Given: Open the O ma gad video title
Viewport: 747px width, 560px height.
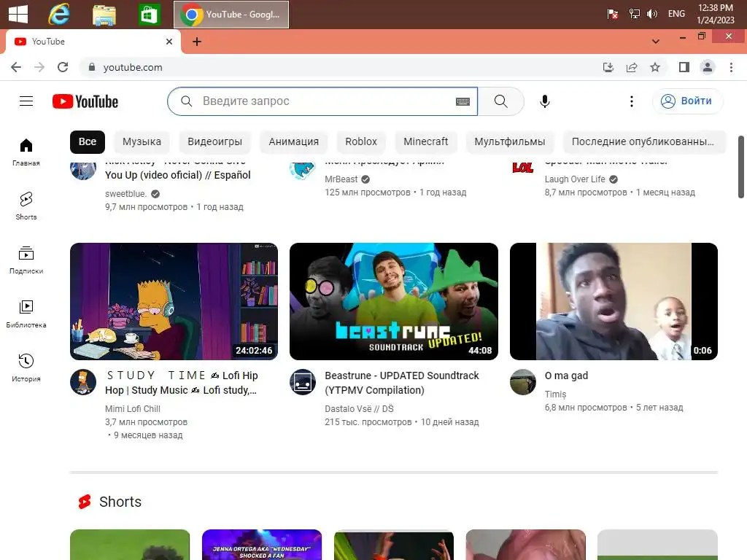Looking at the screenshot, I should tap(566, 376).
